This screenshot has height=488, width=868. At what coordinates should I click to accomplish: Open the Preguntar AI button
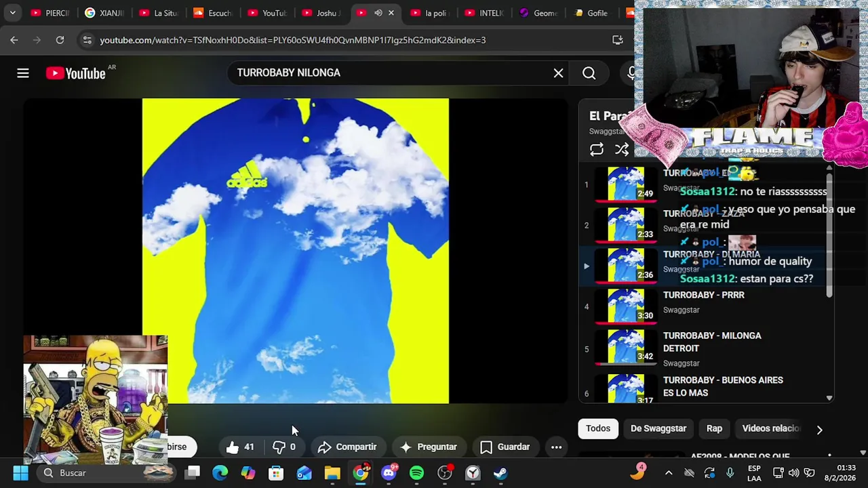coord(429,447)
